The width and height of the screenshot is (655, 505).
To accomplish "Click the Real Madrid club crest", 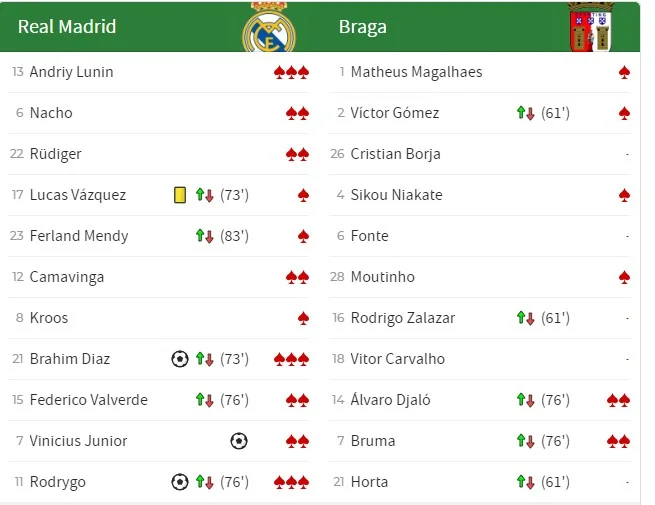I will pyautogui.click(x=269, y=27).
